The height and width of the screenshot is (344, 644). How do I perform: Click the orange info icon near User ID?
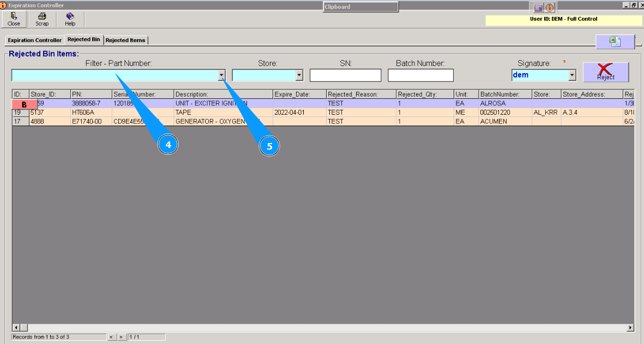[x=550, y=8]
